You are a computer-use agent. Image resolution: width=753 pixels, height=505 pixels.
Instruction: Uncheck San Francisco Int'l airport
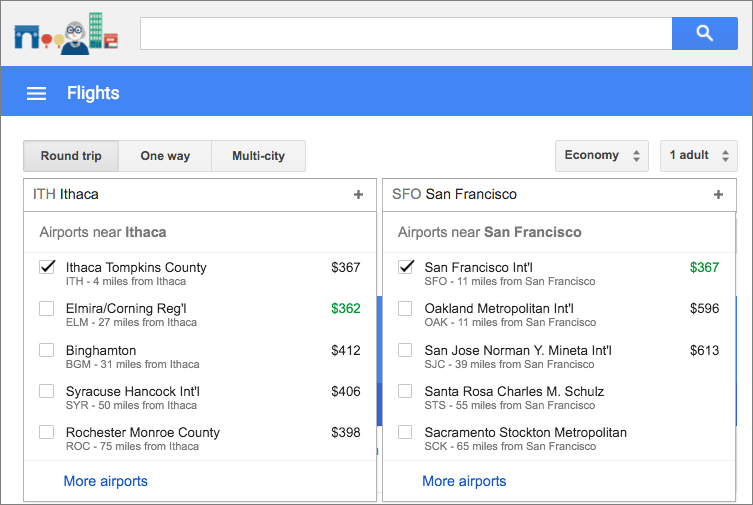coord(405,267)
